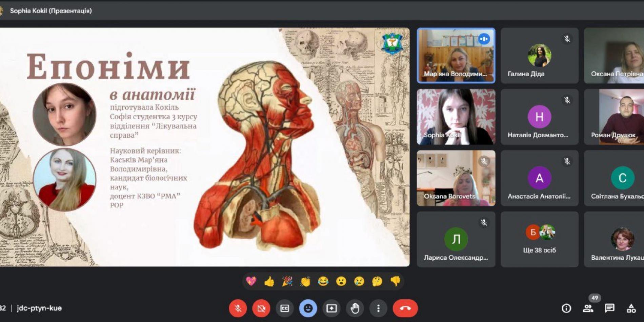The height and width of the screenshot is (322, 644).
Task: Click the purple A avatar of Анастасія
Action: (x=540, y=178)
